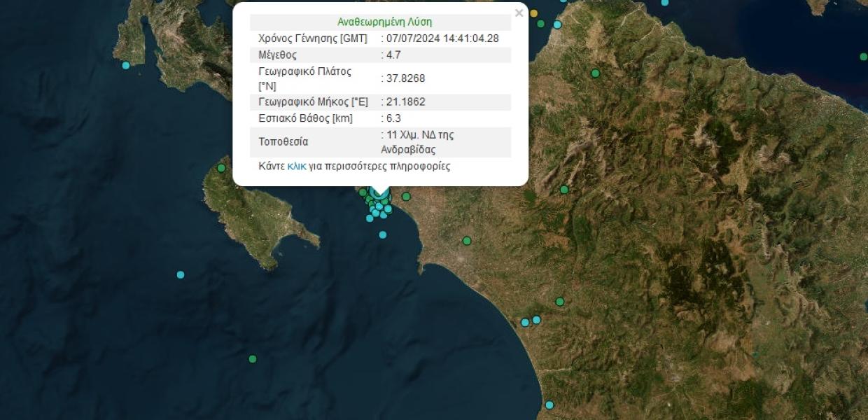The height and width of the screenshot is (420, 868).
Task: Open the κλικ link for more information
Action: coord(297,167)
